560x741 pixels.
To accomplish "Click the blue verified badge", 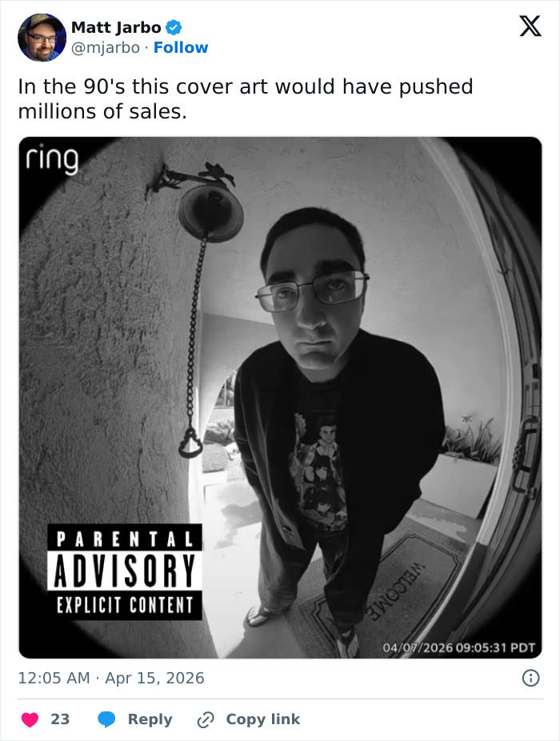I will pos(174,27).
